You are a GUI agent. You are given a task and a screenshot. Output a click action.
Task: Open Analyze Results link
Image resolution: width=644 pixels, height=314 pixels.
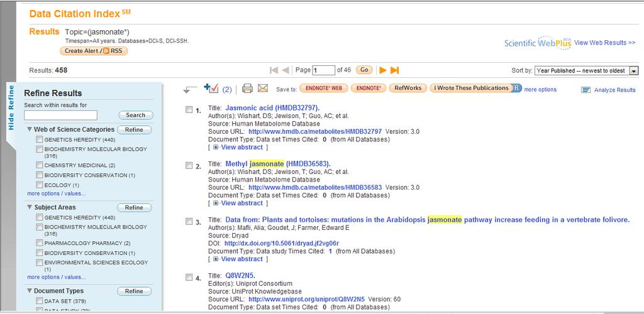click(x=614, y=90)
